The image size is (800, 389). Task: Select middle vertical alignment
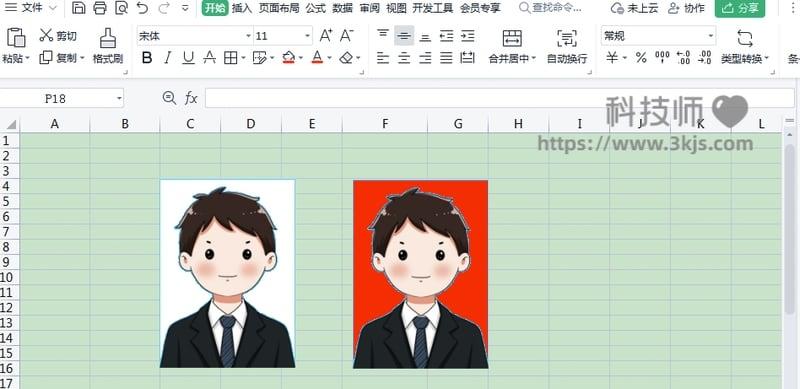pos(404,36)
